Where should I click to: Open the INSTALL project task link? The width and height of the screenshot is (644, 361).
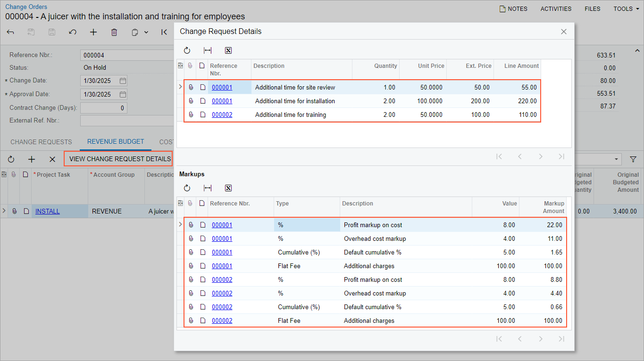48,211
